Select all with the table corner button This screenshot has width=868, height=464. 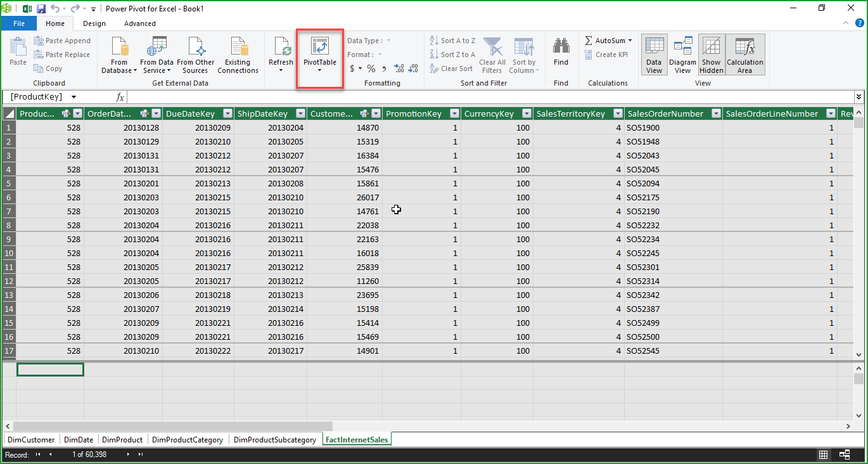(10, 114)
